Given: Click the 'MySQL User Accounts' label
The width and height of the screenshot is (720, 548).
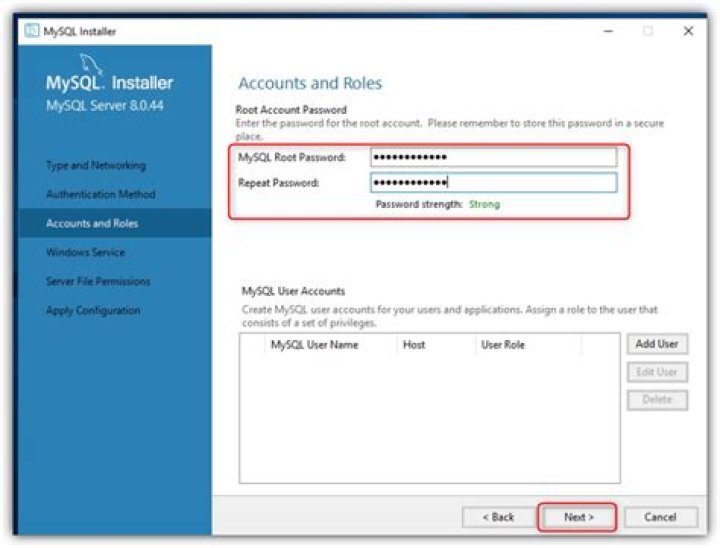Looking at the screenshot, I should [x=293, y=291].
